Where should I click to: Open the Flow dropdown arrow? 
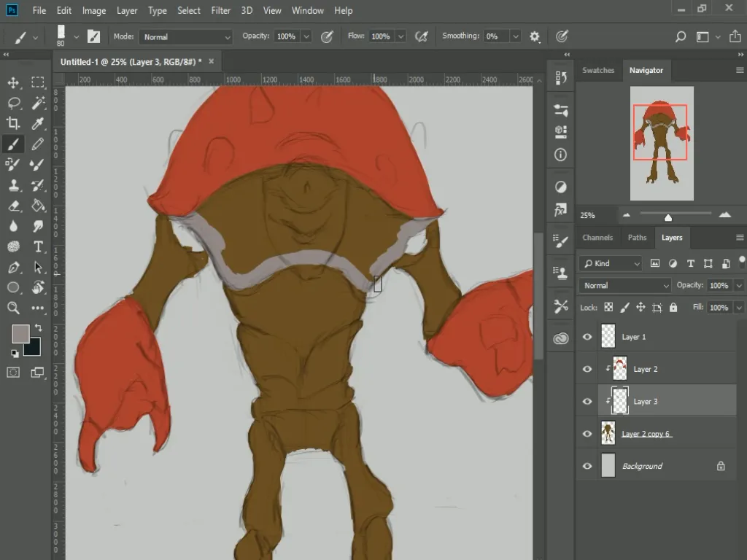click(401, 36)
